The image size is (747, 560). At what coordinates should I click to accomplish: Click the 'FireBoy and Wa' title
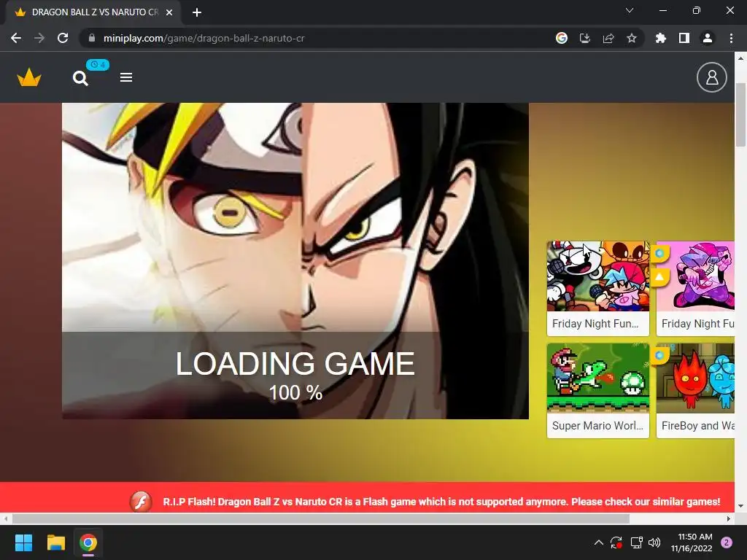[698, 426]
